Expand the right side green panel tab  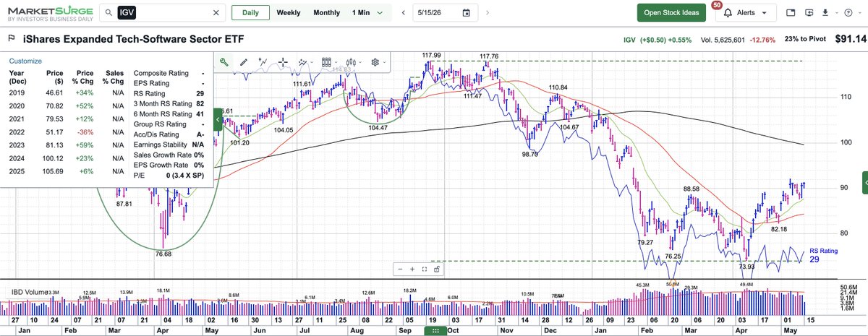pyautogui.click(x=864, y=183)
